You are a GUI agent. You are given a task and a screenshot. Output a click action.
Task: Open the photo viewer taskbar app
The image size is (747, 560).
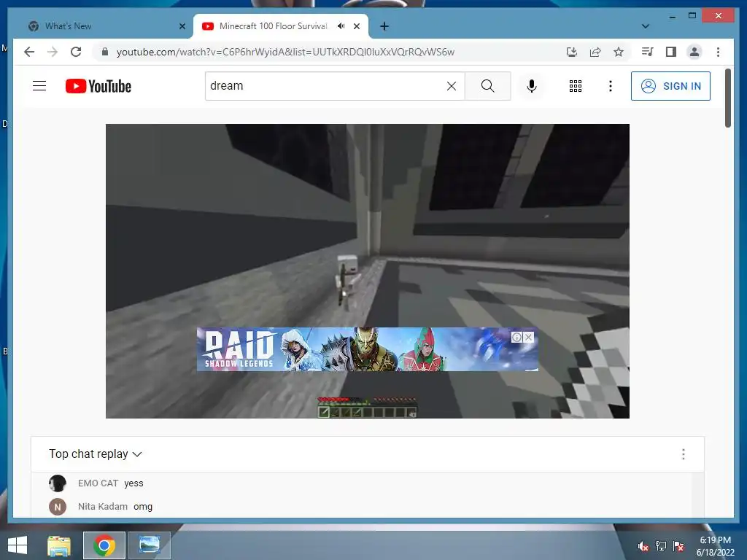149,545
